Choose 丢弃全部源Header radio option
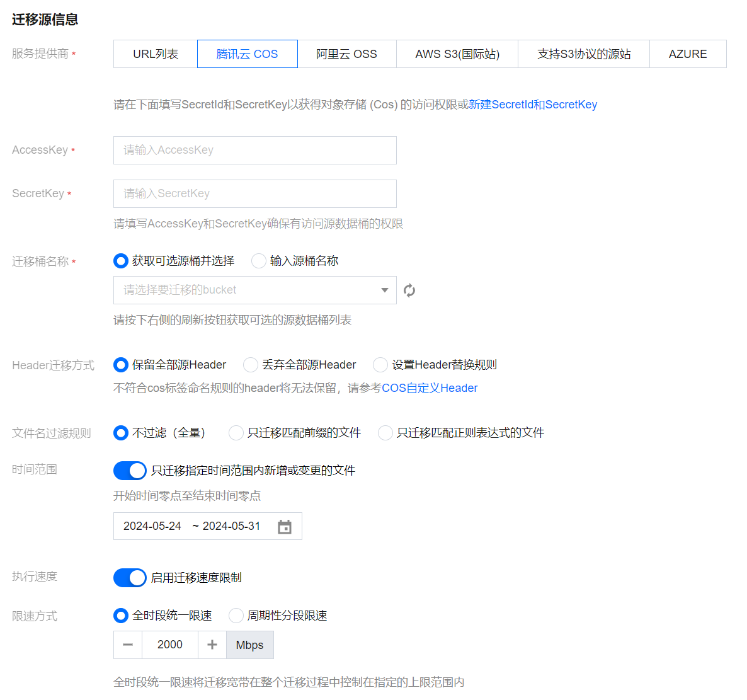This screenshot has width=747, height=700. tap(251, 365)
